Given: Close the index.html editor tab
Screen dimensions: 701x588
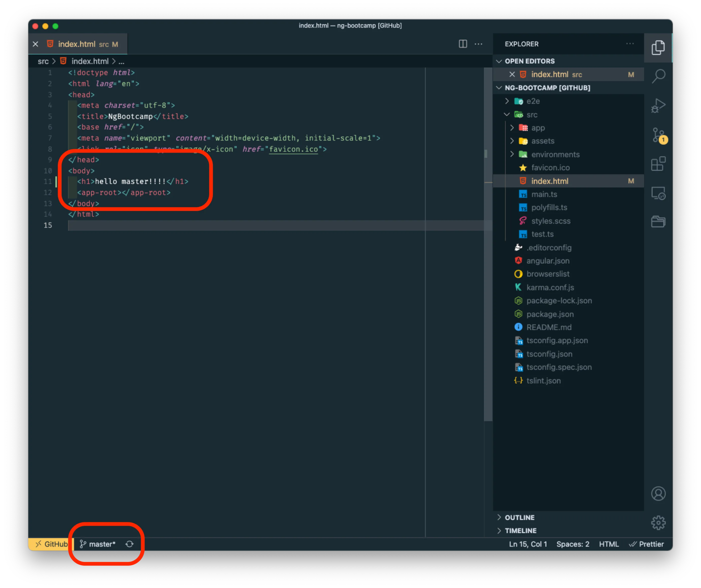Looking at the screenshot, I should click(x=36, y=44).
